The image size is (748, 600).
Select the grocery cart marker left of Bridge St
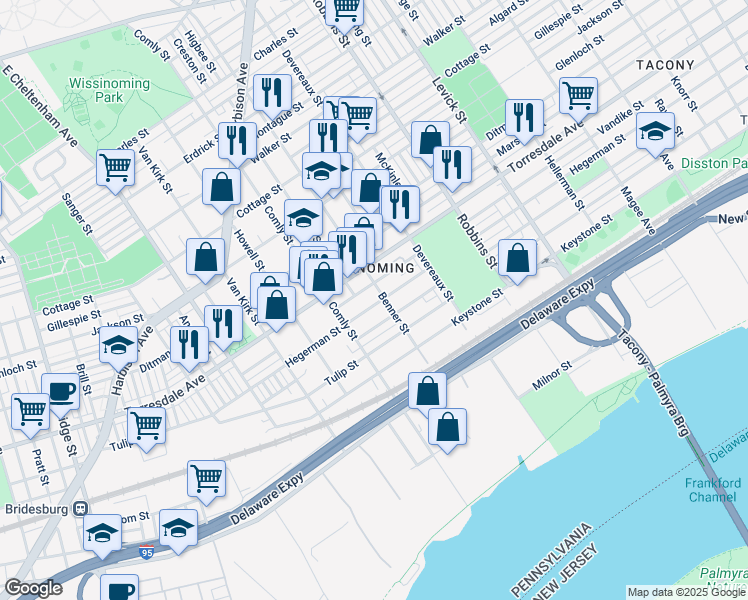click(x=31, y=415)
